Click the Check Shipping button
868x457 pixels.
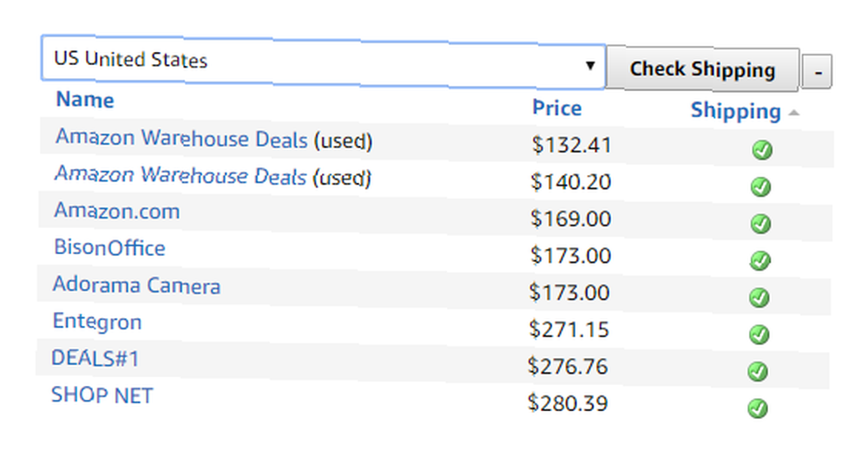pyautogui.click(x=703, y=69)
